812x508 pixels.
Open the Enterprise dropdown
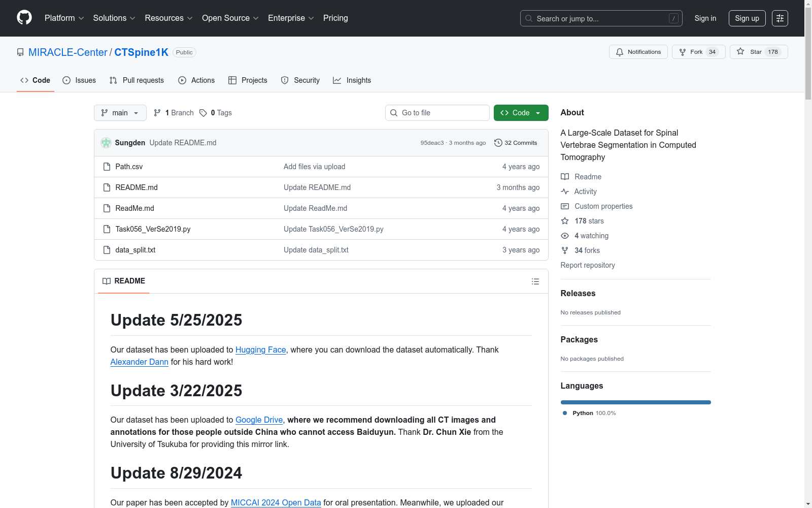click(291, 18)
